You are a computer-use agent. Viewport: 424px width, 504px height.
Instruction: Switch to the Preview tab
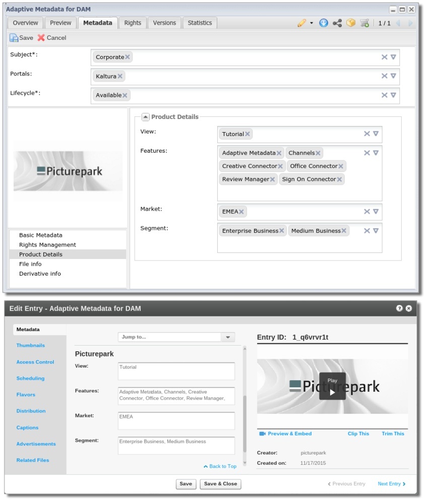[60, 23]
